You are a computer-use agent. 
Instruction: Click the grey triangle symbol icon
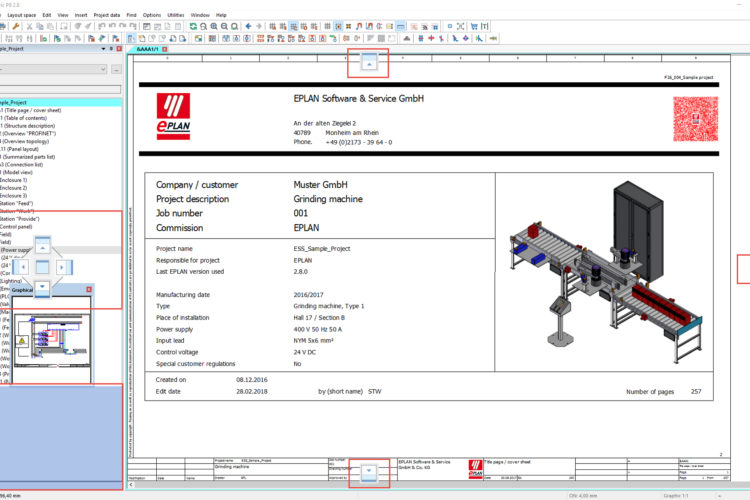point(407,38)
